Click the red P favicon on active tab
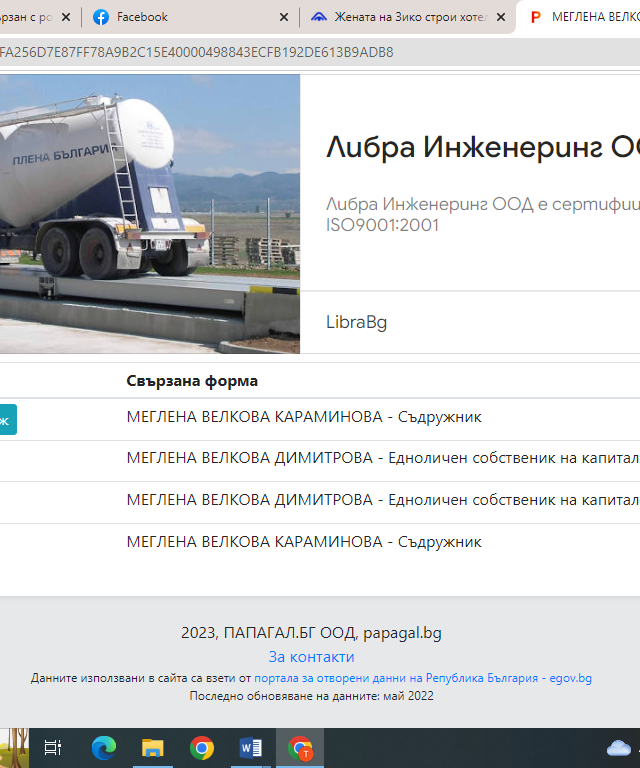 click(x=536, y=18)
